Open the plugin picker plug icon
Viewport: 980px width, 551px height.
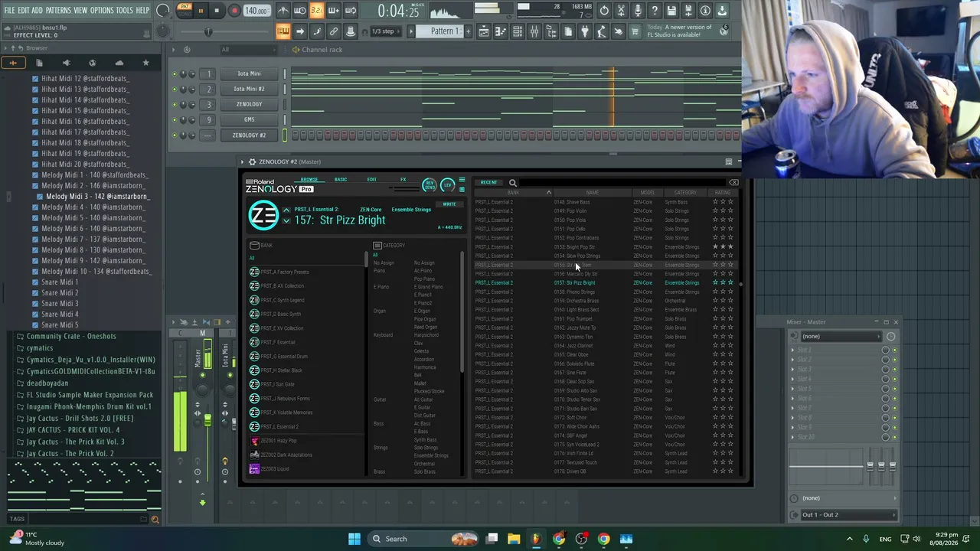[585, 31]
